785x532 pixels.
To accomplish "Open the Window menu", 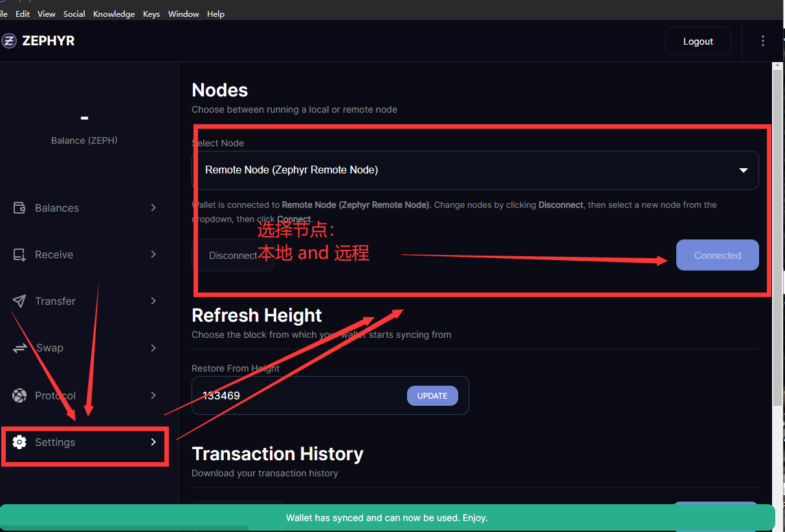I will coord(184,14).
